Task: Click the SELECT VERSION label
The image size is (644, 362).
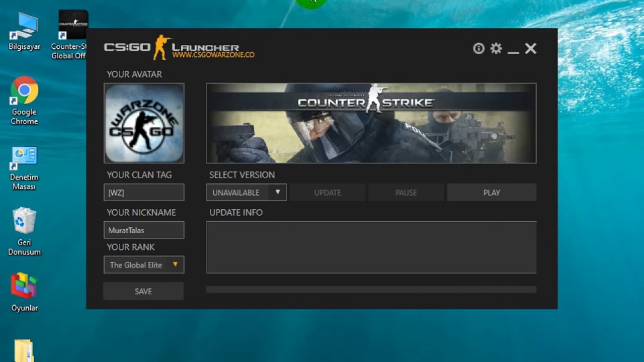Action: pyautogui.click(x=242, y=175)
